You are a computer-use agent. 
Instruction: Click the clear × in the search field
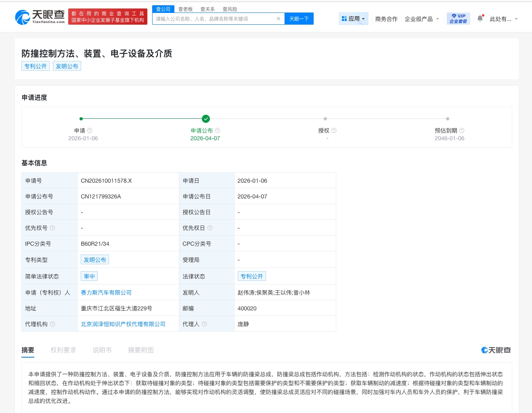[x=278, y=19]
